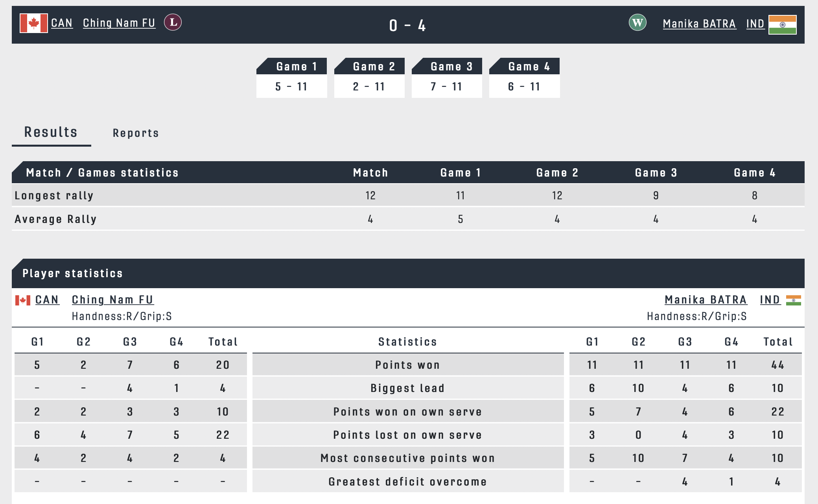818x504 pixels.
Task: Click the green W winner badge
Action: [637, 22]
